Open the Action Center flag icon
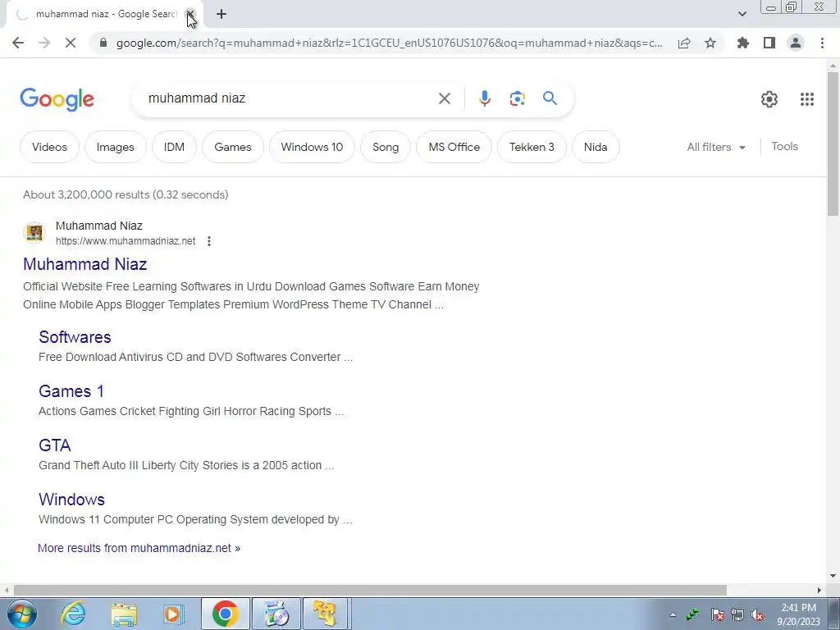This screenshot has width=840, height=630. pyautogui.click(x=718, y=615)
